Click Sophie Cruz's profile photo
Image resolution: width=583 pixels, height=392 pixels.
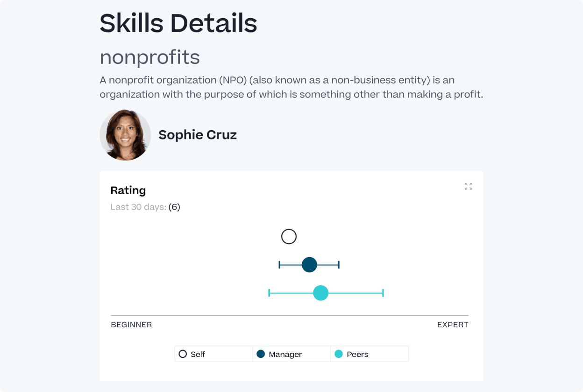point(125,135)
